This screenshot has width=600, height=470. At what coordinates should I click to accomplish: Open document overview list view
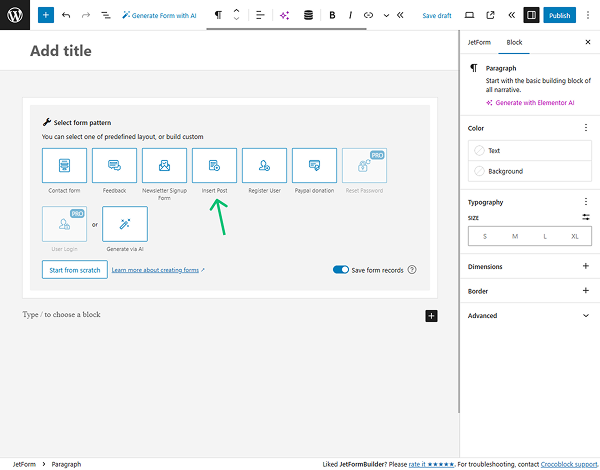tap(105, 15)
